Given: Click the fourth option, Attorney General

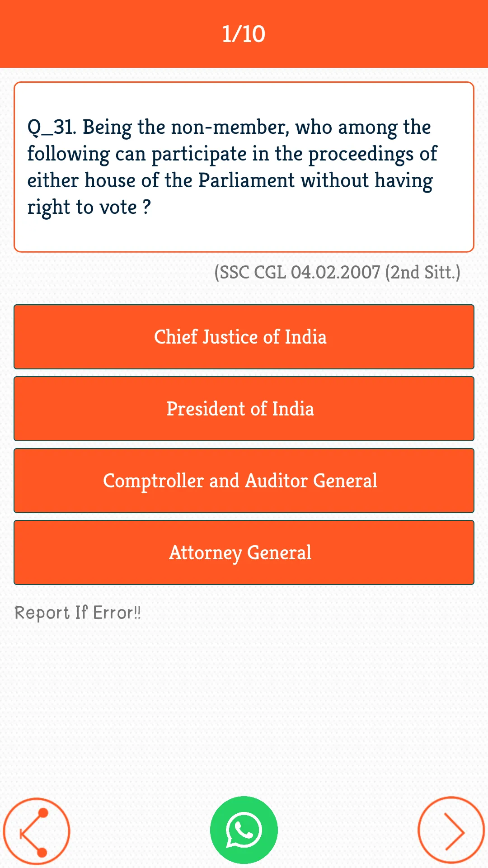Looking at the screenshot, I should 244,552.
